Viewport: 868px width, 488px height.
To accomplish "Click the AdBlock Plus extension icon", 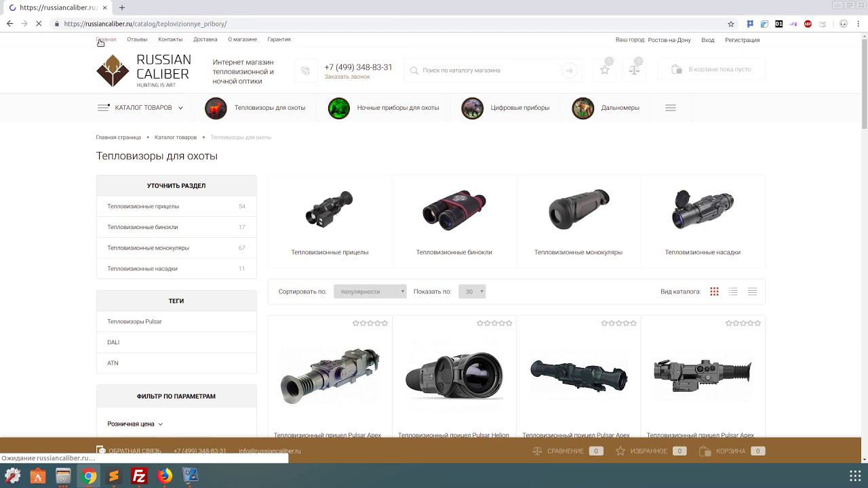I will click(808, 24).
